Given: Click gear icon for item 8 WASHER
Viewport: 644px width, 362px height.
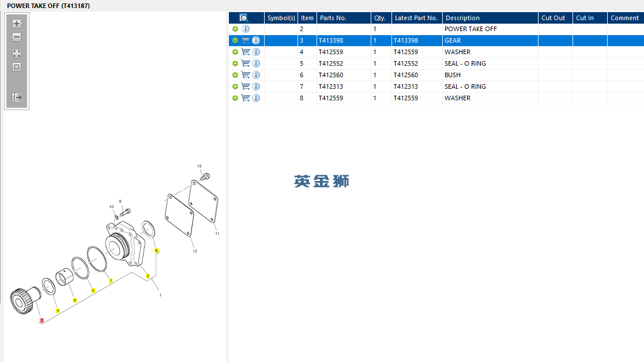Looking at the screenshot, I should (235, 97).
